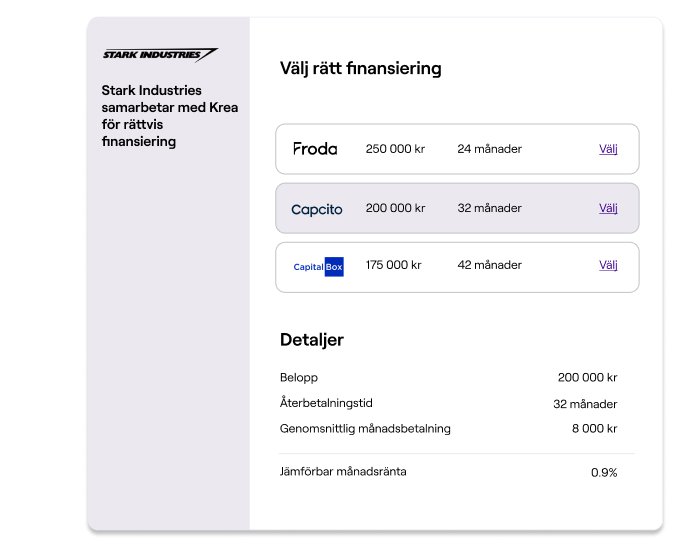This screenshot has height=549, width=684.
Task: Choose the Froda offer via Välj link
Action: pos(608,149)
